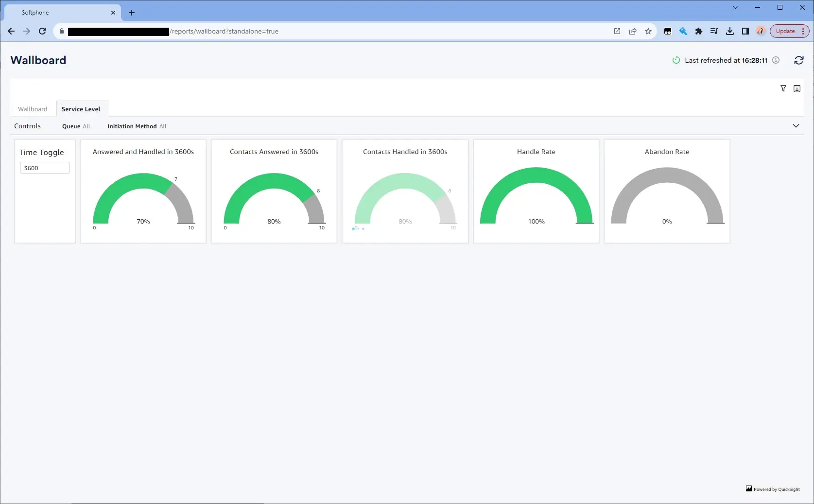Expand the Controls panel chevron
Viewport: 814px width, 504px height.
(x=796, y=126)
